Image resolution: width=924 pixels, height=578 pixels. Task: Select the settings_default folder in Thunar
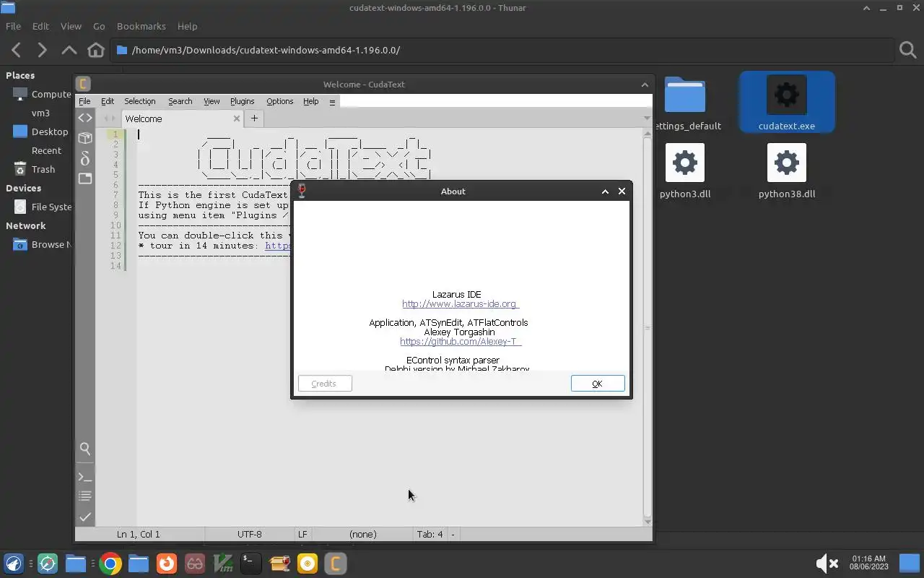[685, 103]
